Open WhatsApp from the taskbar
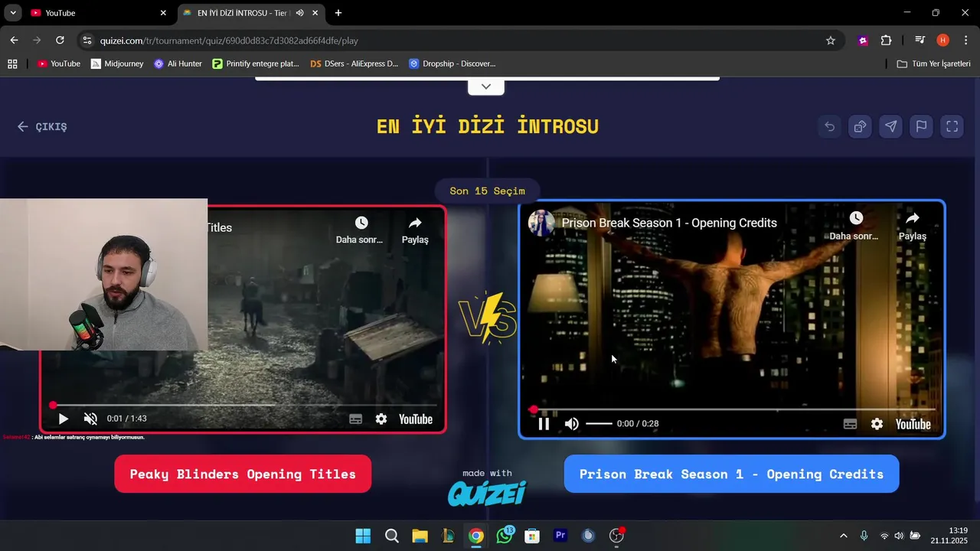The height and width of the screenshot is (551, 980). (x=505, y=536)
